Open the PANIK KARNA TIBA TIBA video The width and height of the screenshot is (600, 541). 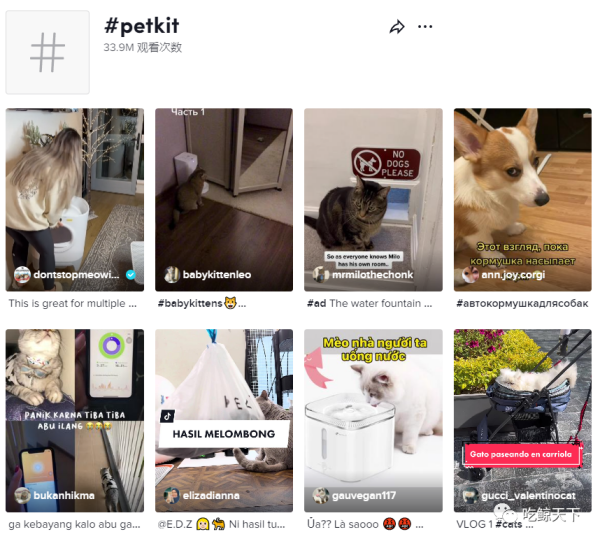tap(75, 420)
